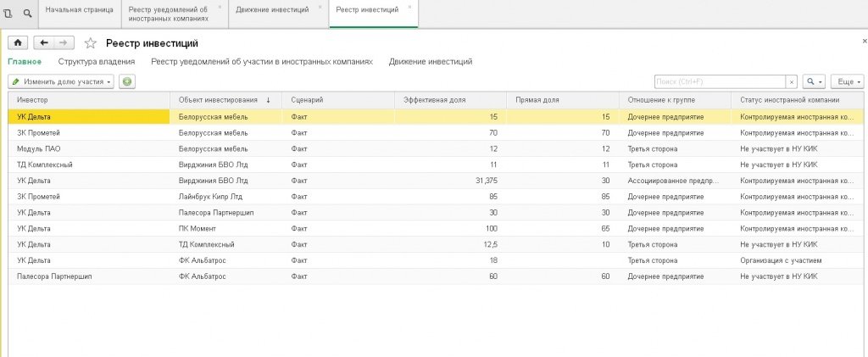This screenshot has height=357, width=868.
Task: Clear the search field with the x
Action: pyautogui.click(x=793, y=82)
